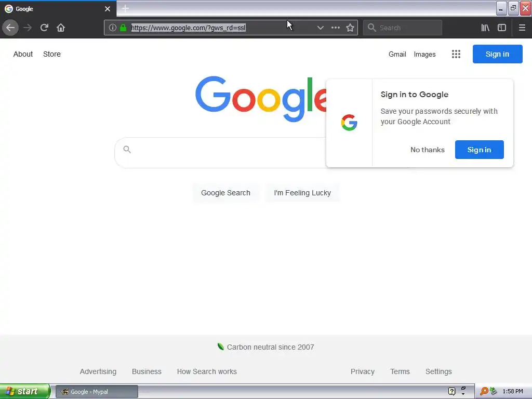Open the Windows start menu
The width and height of the screenshot is (532, 399).
point(25,392)
